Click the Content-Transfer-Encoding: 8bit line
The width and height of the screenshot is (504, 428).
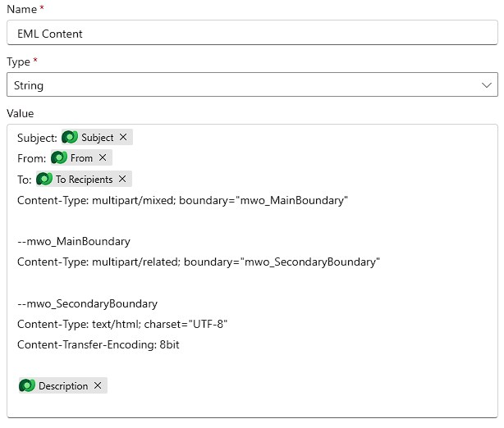coord(99,345)
